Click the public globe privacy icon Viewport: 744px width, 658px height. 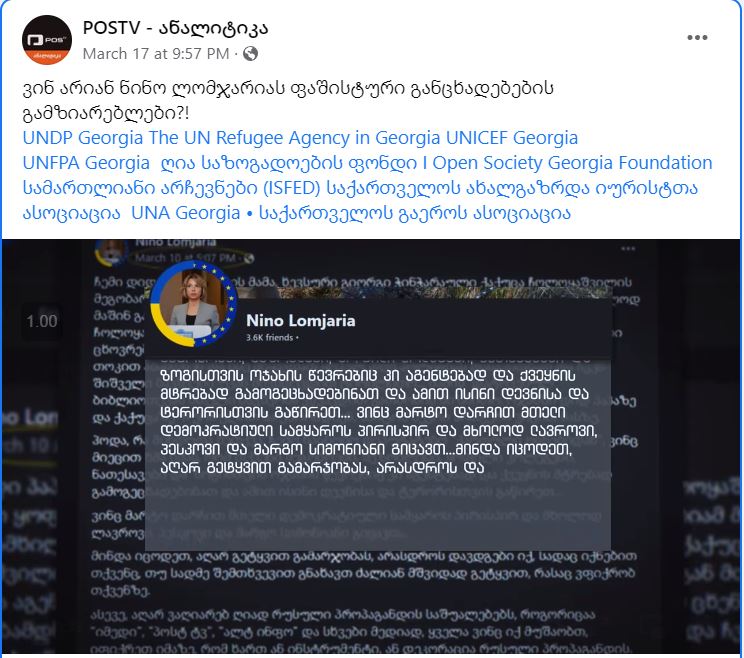click(x=251, y=54)
